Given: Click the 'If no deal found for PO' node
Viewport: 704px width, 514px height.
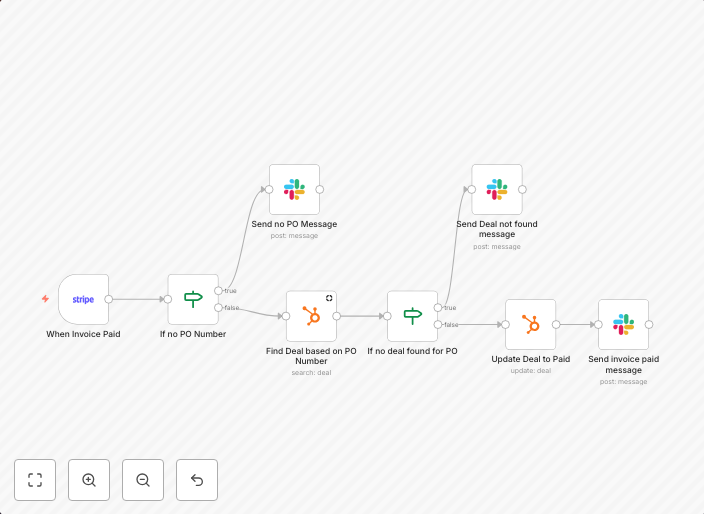Looking at the screenshot, I should point(412,316).
